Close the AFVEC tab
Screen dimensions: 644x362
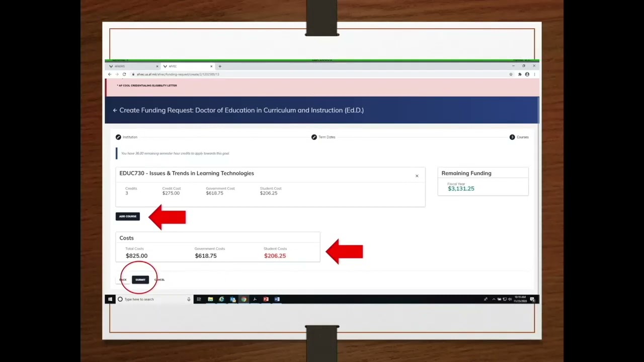[211, 66]
